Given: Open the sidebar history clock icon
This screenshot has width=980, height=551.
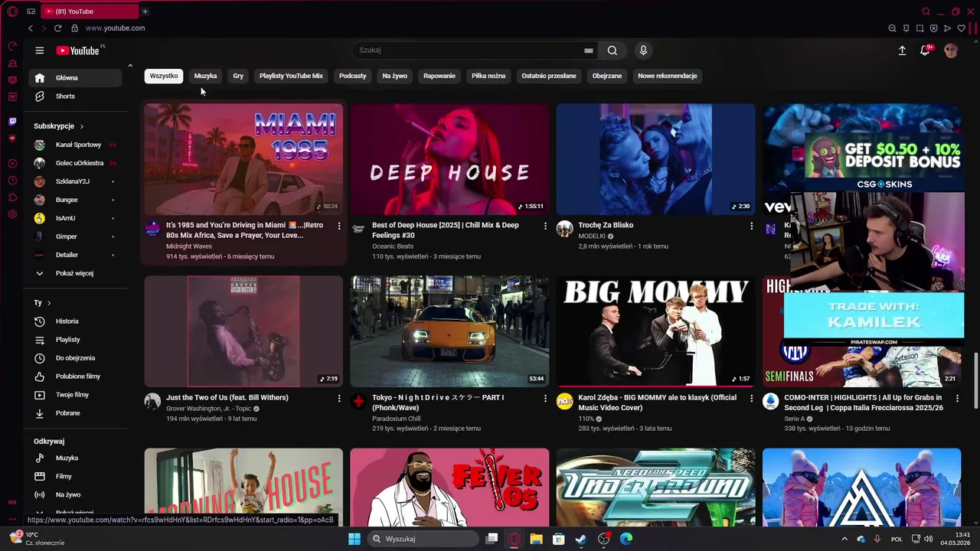Looking at the screenshot, I should pyautogui.click(x=12, y=181).
